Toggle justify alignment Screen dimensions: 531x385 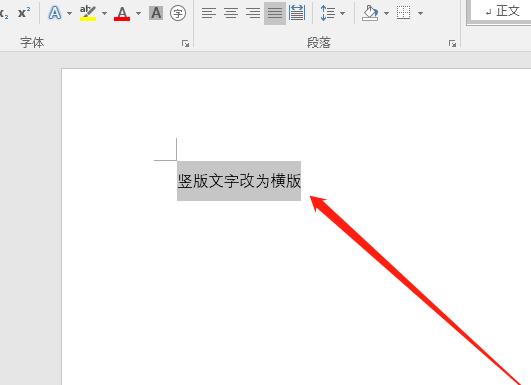[275, 13]
